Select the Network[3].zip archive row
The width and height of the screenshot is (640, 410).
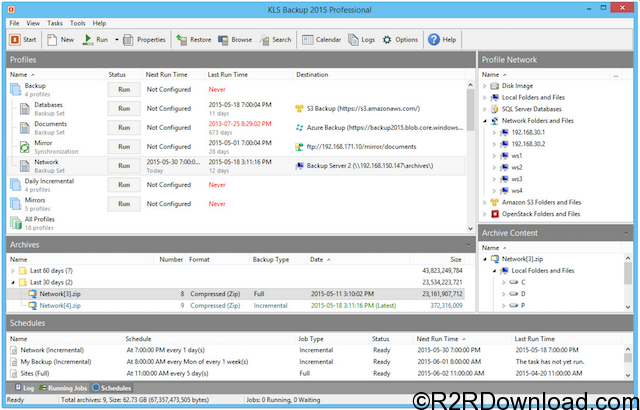[236, 294]
